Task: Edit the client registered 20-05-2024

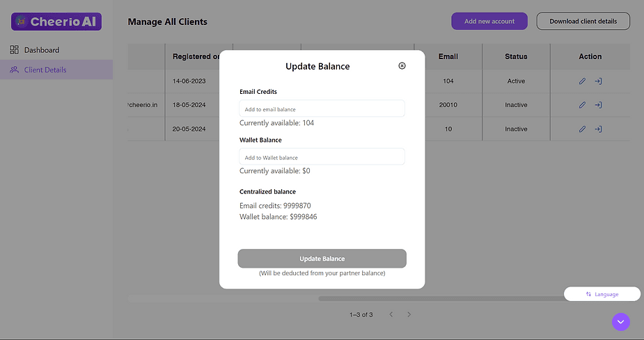Action: coord(583,129)
